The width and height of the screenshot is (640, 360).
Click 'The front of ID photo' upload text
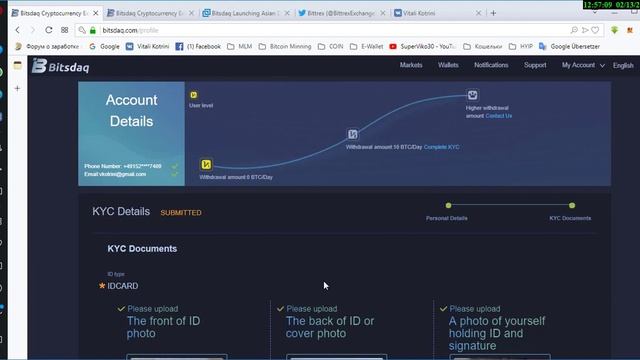pyautogui.click(x=163, y=327)
